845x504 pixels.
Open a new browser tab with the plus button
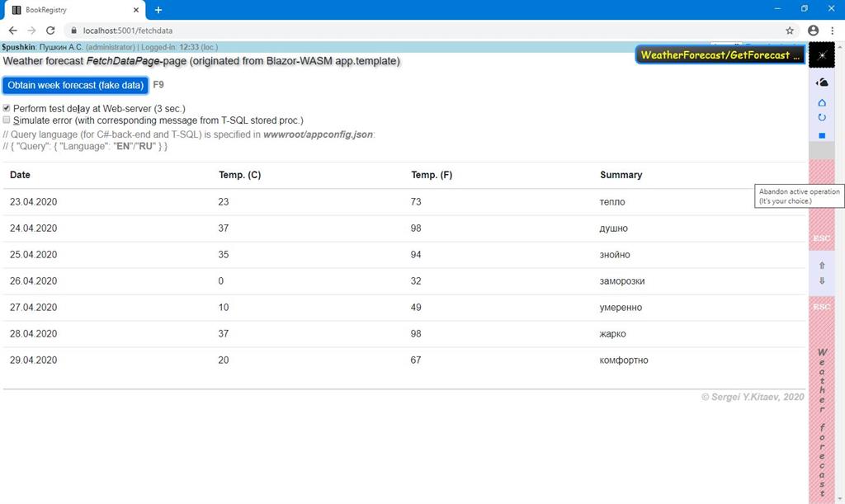157,12
